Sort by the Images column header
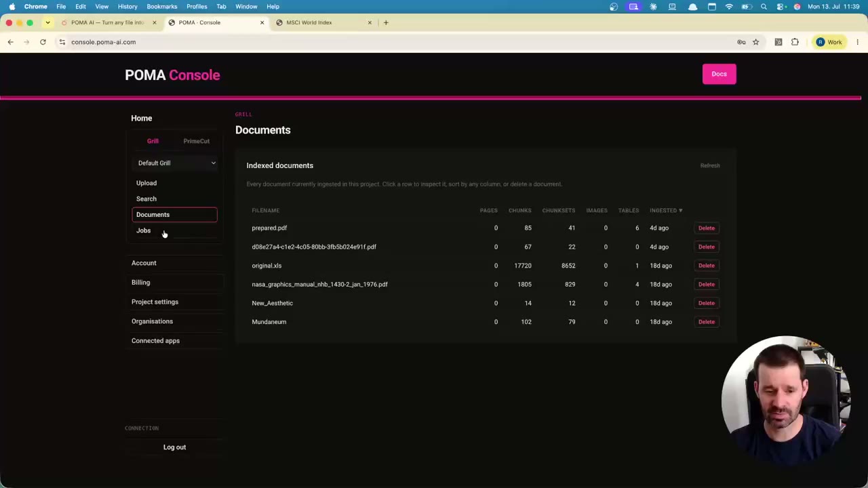Image resolution: width=868 pixels, height=488 pixels. pos(597,211)
